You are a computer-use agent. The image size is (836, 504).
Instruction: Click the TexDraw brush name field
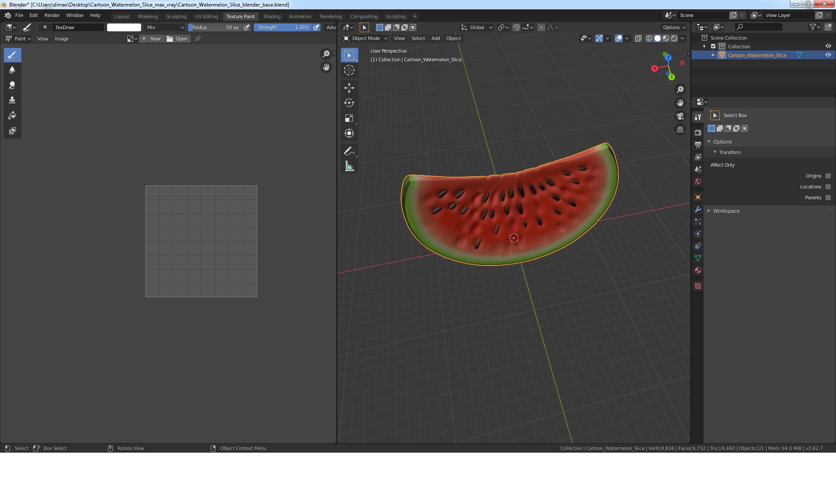(x=78, y=27)
